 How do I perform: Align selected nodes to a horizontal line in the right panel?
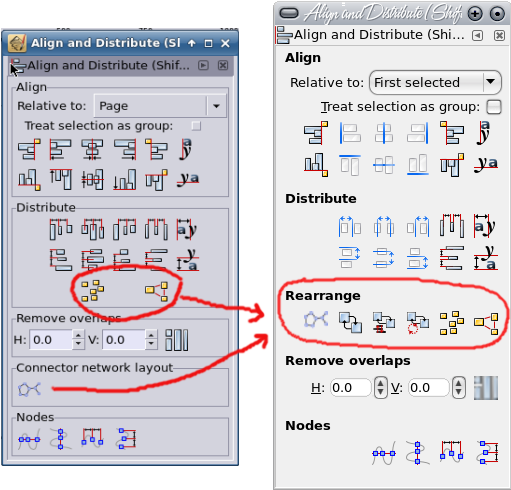[x=384, y=453]
